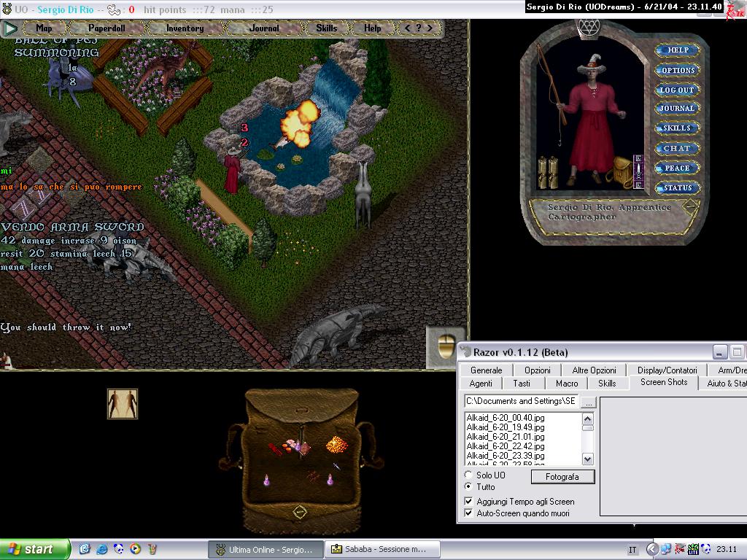Toggle the PEACE button on the paperdoll
This screenshot has height=560, width=747.
pos(677,168)
